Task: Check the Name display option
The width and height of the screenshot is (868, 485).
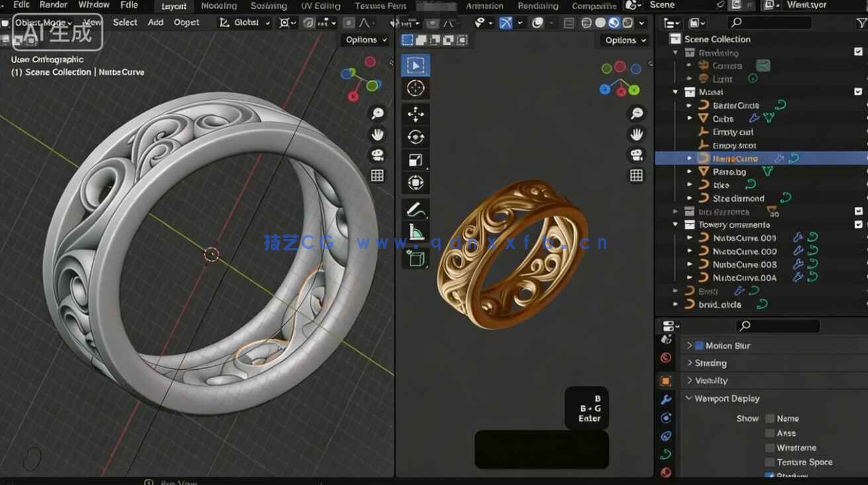Action: pyautogui.click(x=769, y=418)
